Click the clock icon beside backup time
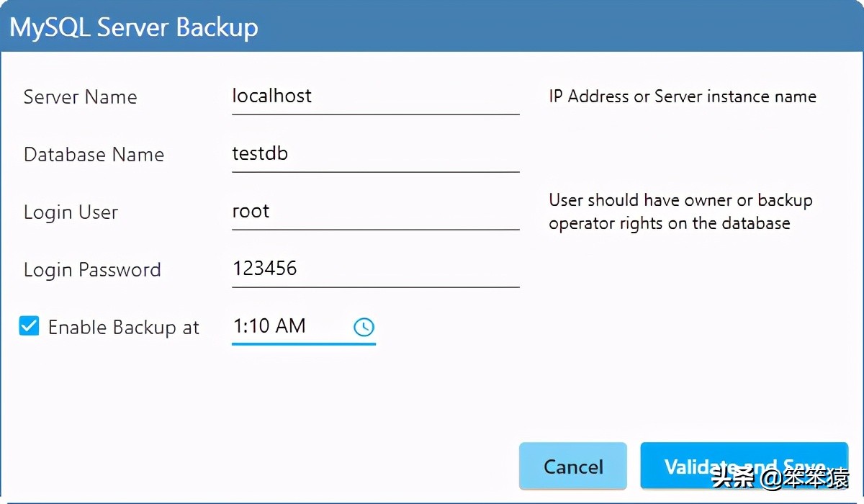Image resolution: width=864 pixels, height=504 pixels. [364, 327]
